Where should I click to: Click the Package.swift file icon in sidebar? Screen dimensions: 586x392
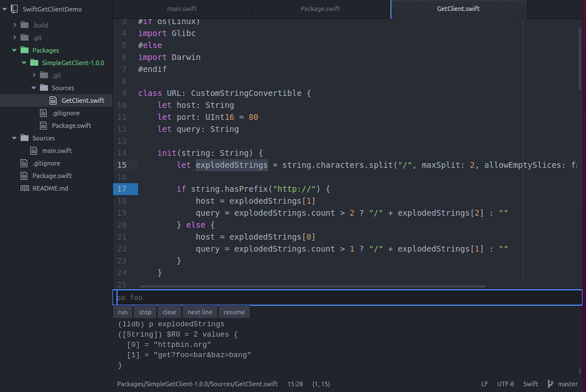click(43, 126)
